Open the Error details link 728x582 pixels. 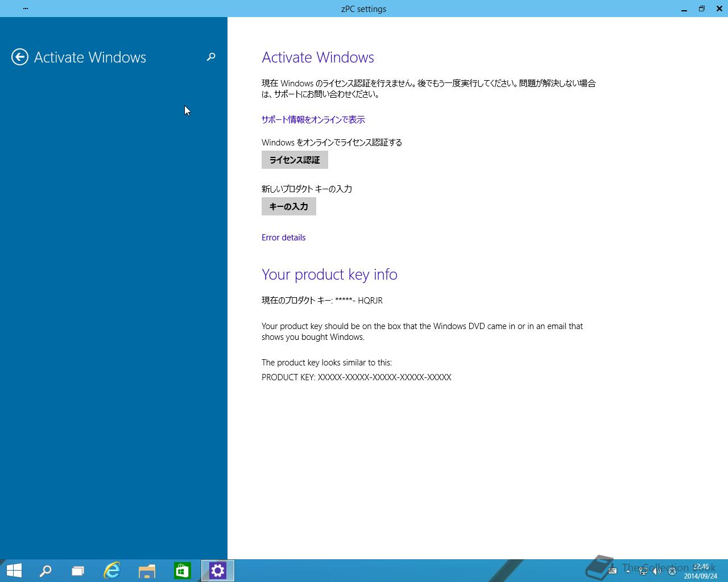[x=283, y=238]
